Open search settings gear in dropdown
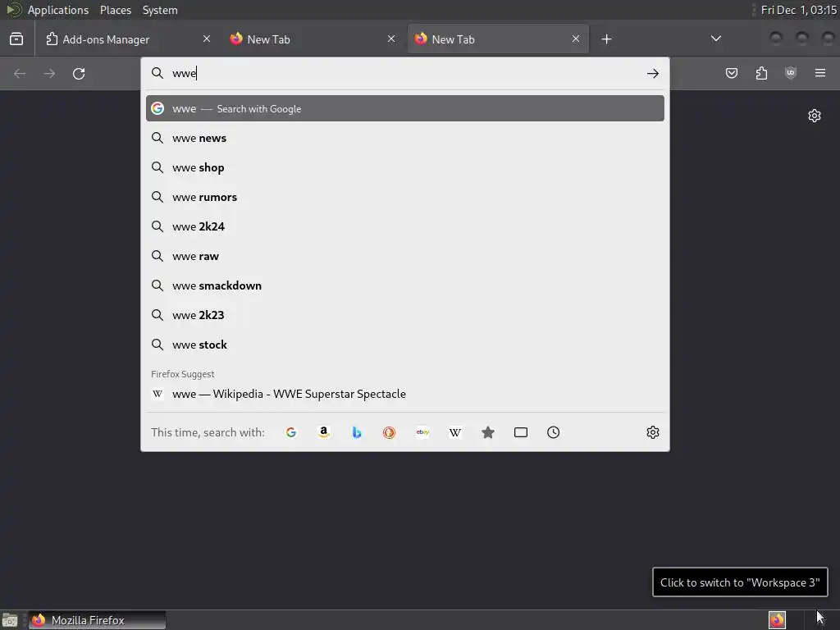840x630 pixels. [x=652, y=432]
